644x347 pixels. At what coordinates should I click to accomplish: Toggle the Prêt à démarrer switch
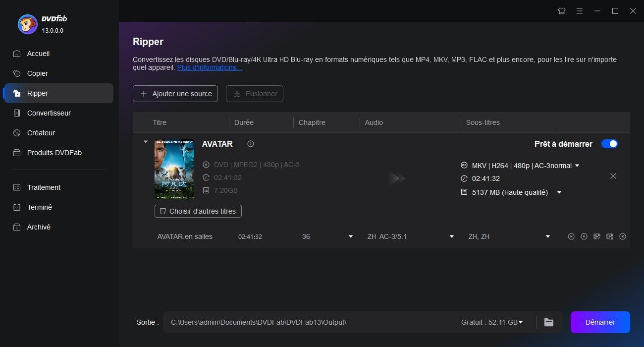click(x=610, y=144)
